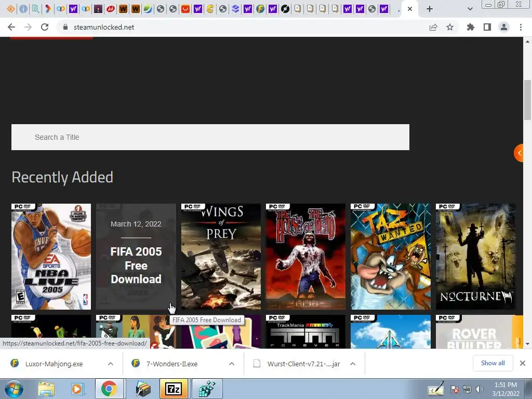
Task: Click the address bar URL steamunlocked.net
Action: [x=104, y=27]
